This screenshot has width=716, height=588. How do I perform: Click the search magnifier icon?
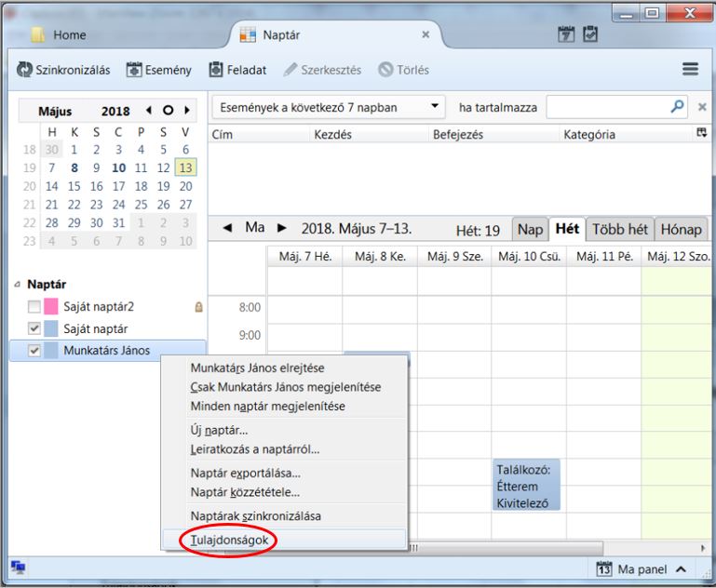[x=677, y=107]
